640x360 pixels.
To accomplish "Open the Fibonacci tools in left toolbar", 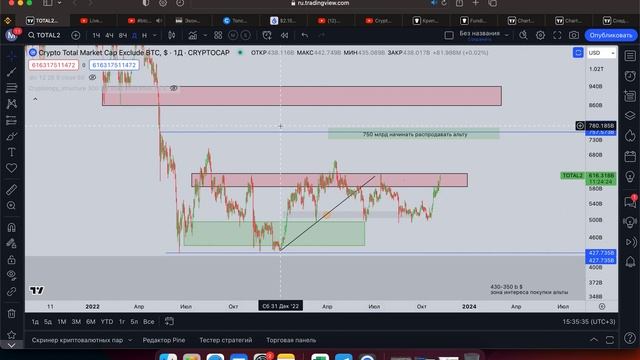I will tap(11, 88).
